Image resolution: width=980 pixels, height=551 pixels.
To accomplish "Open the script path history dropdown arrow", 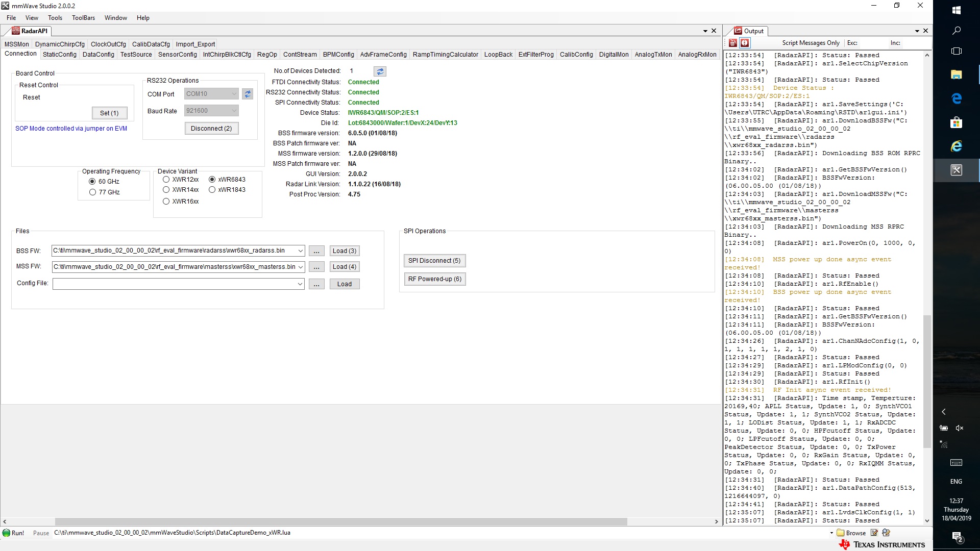I will pyautogui.click(x=831, y=533).
